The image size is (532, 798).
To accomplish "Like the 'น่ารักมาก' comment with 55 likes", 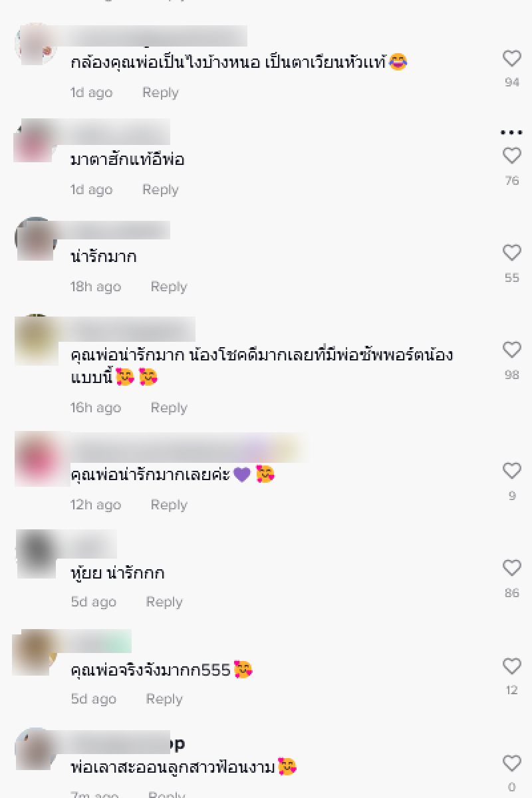I will [511, 253].
